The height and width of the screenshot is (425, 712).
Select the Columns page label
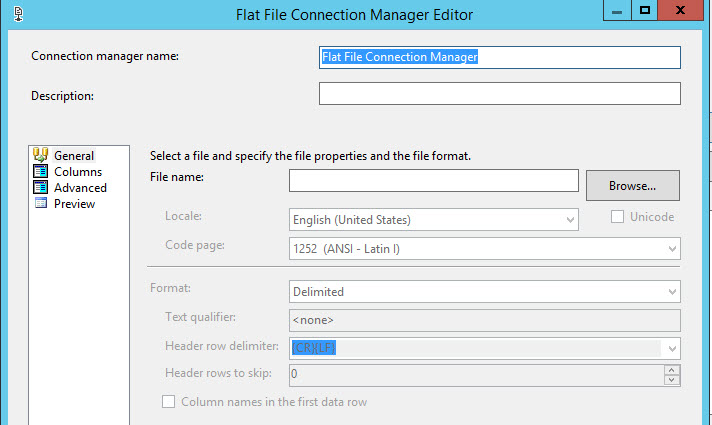(x=78, y=171)
